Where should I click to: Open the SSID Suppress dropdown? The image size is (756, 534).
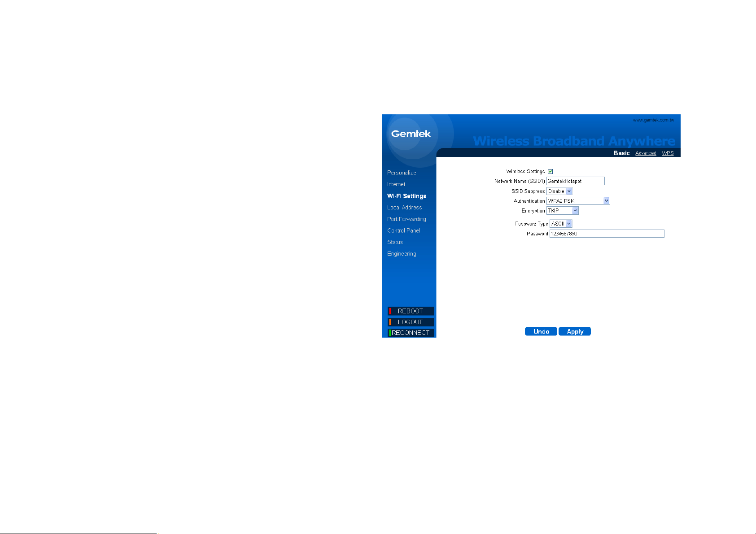[x=559, y=191]
